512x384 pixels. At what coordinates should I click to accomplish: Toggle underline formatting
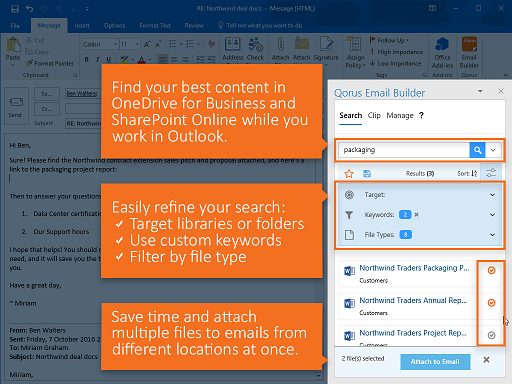[x=109, y=59]
